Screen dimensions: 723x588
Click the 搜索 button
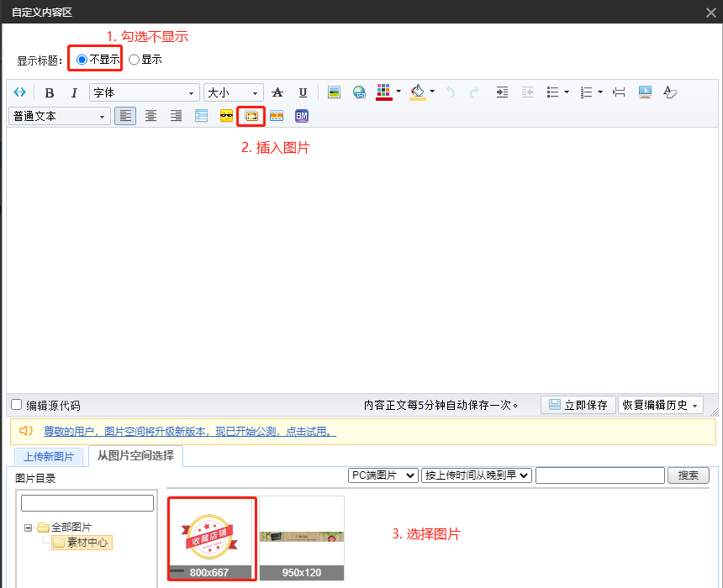[689, 475]
